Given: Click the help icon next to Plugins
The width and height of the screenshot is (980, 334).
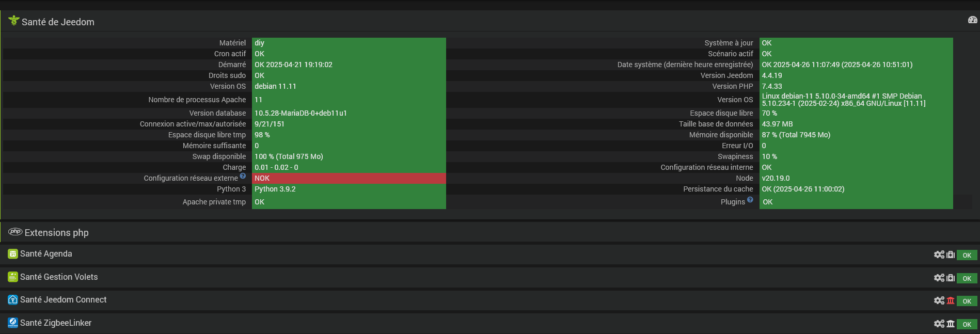Looking at the screenshot, I should tap(750, 200).
